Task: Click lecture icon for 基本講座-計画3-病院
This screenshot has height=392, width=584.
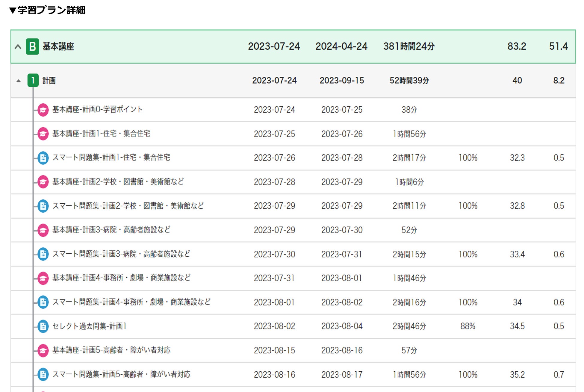Action: [43, 230]
